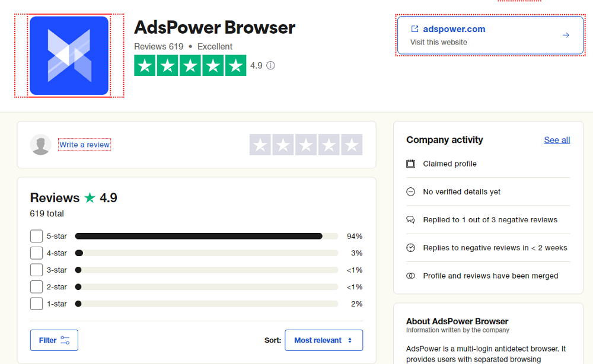The image size is (593, 364).
Task: Click the replied reviews chat icon
Action: pos(410,220)
